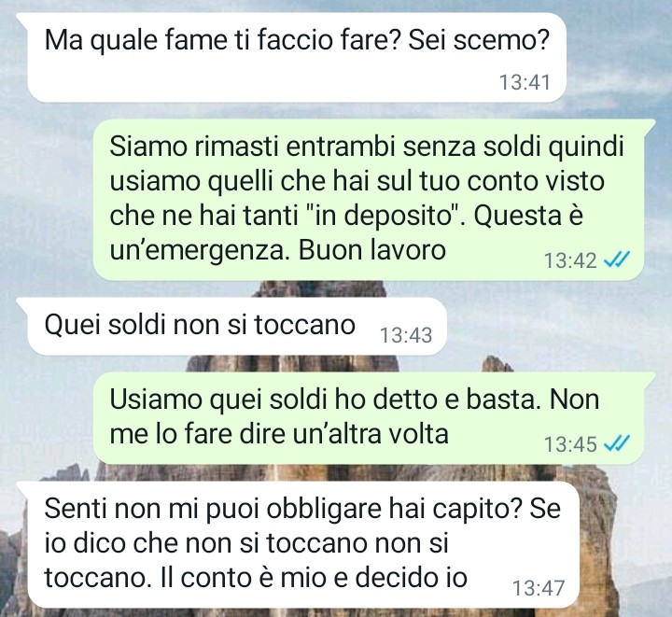Tap "Non me lo fare dire un'altra volta"
The width and height of the screenshot is (672, 617).
point(355,418)
